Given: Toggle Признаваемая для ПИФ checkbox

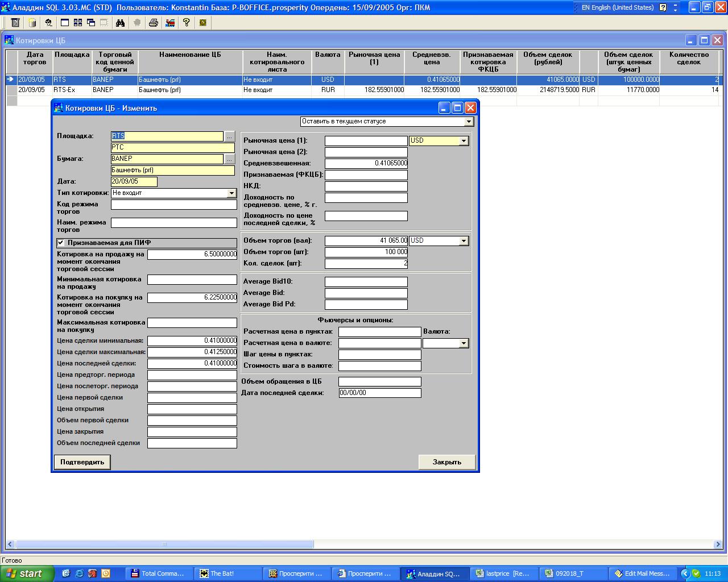Looking at the screenshot, I should [61, 243].
